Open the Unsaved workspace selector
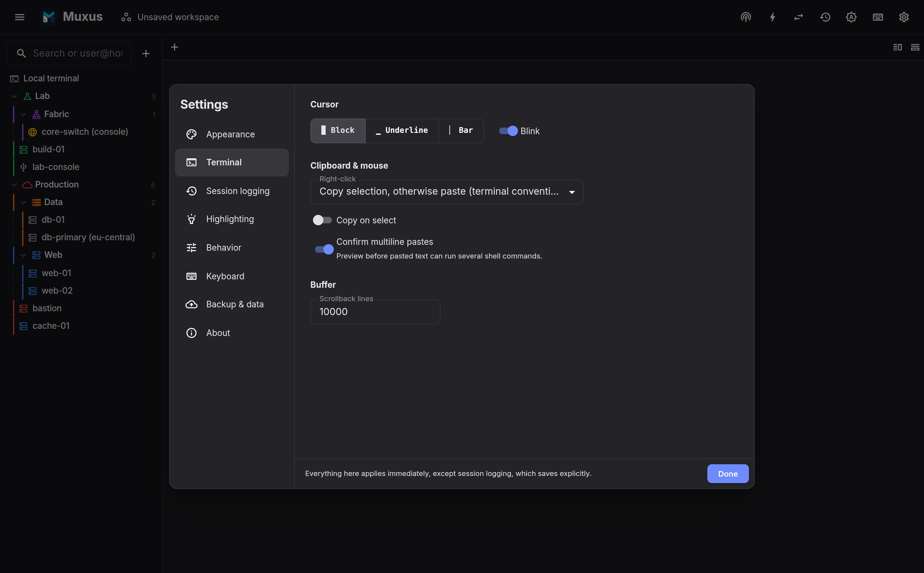The height and width of the screenshot is (573, 924). [170, 17]
